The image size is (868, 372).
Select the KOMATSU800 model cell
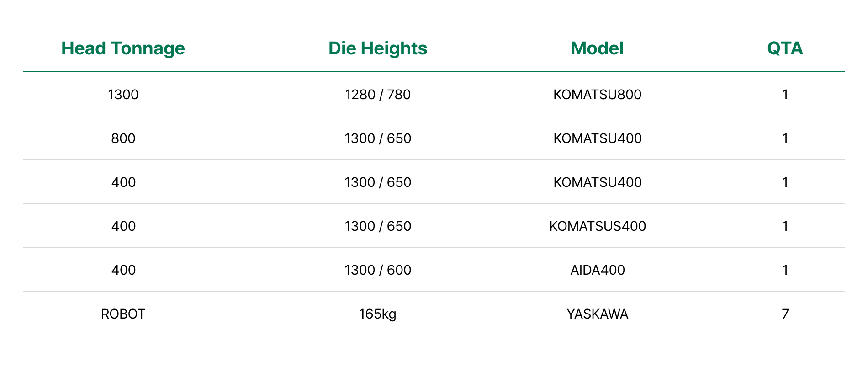pos(597,95)
